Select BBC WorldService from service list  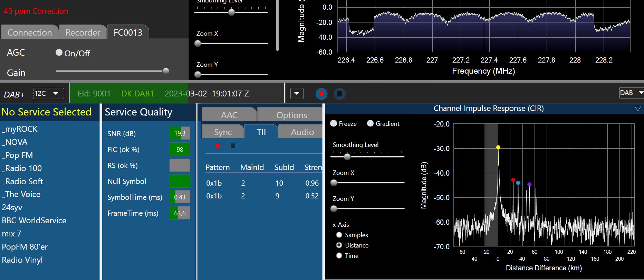(34, 221)
